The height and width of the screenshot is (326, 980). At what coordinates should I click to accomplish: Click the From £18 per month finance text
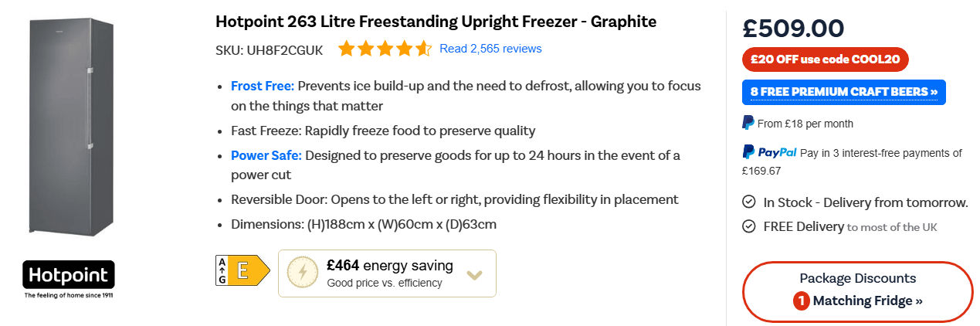(x=805, y=124)
